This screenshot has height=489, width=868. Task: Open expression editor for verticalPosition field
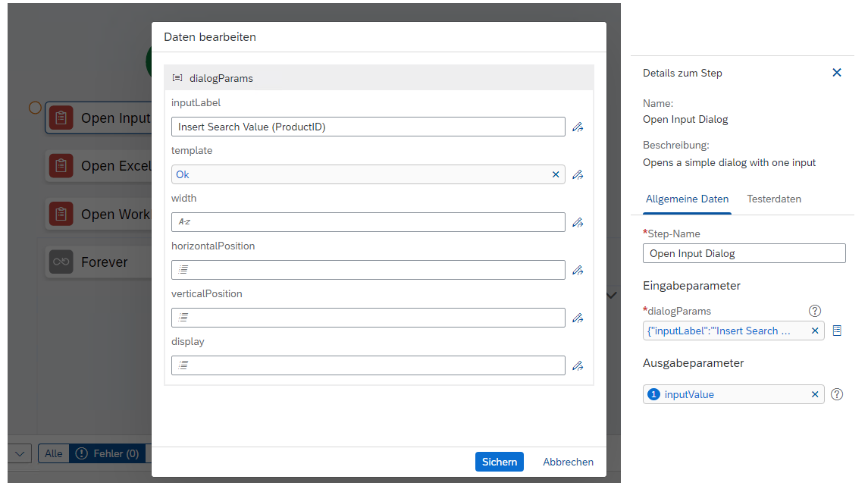(578, 318)
